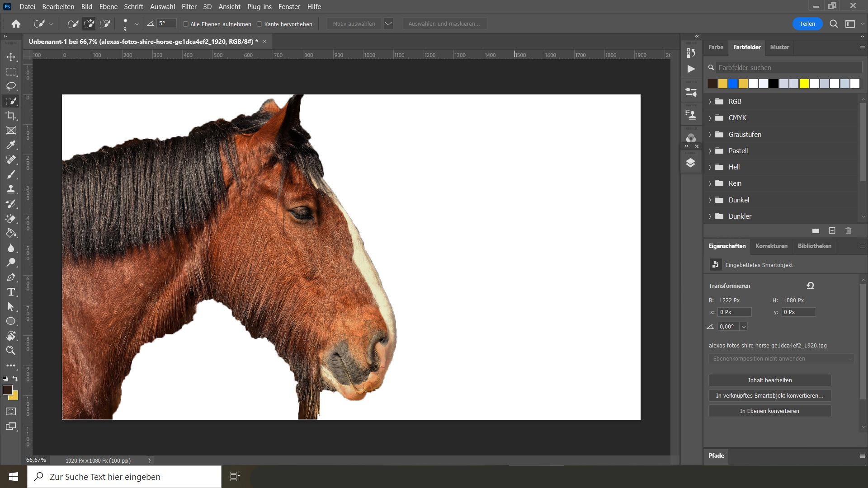This screenshot has height=488, width=868.
Task: Toggle Kante hervorheben checkbox
Action: point(259,24)
